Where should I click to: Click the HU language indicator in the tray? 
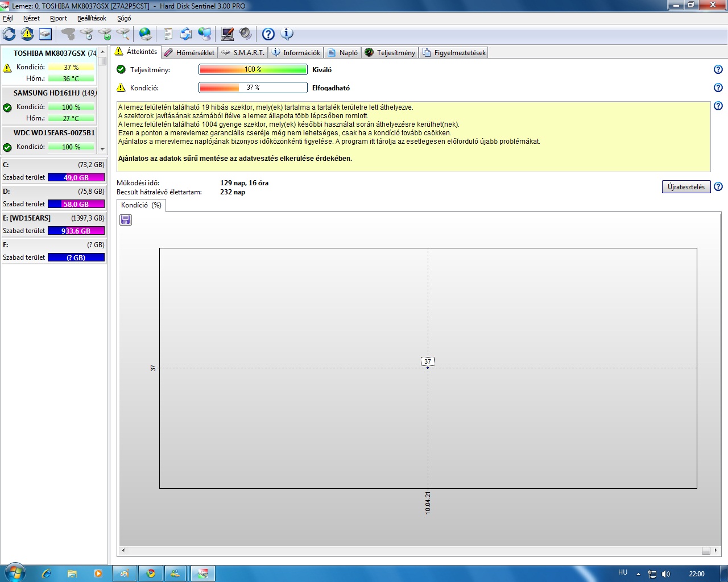tap(623, 573)
